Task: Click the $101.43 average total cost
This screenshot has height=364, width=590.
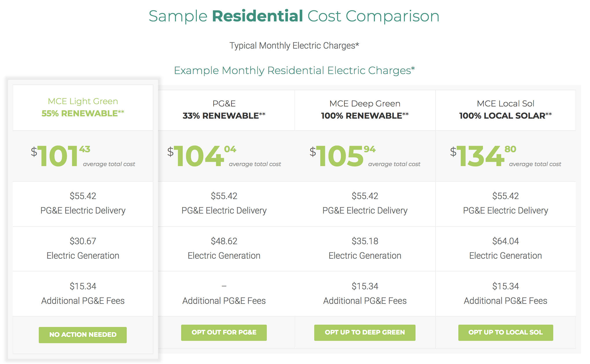Action: pyautogui.click(x=60, y=156)
